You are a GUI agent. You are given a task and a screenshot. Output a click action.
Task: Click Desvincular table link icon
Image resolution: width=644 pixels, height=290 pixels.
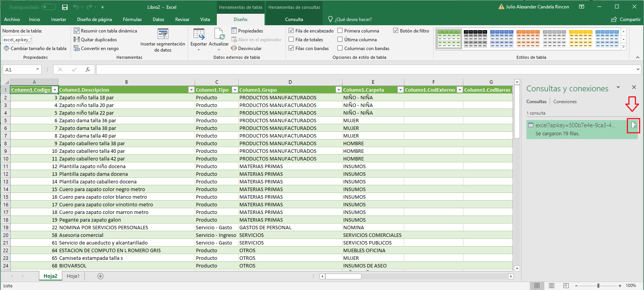coord(234,49)
